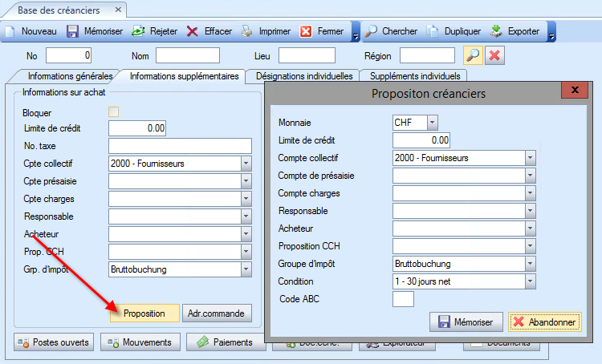Open Prop. CCH dropdown
This screenshot has width=602, height=364.
[246, 252]
